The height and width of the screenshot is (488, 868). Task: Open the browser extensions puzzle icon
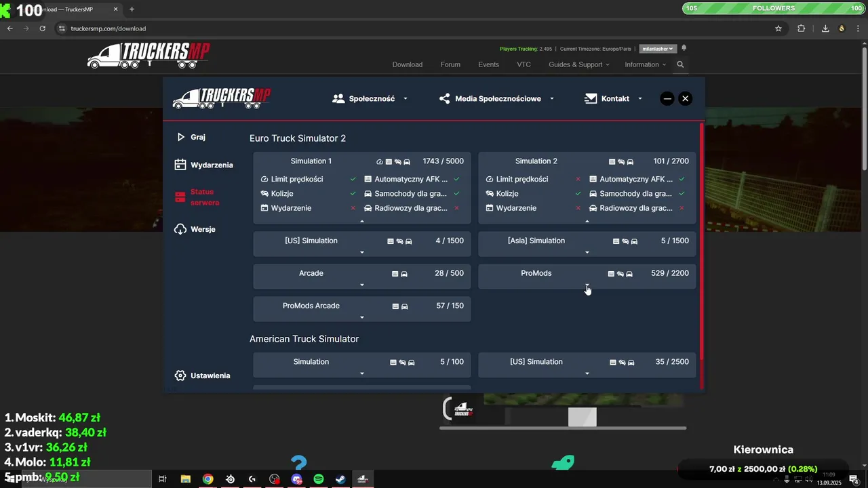[x=802, y=28]
